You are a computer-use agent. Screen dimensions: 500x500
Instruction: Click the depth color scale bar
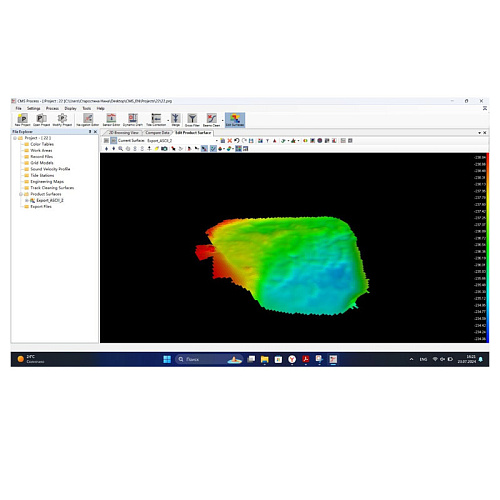[x=487, y=248]
